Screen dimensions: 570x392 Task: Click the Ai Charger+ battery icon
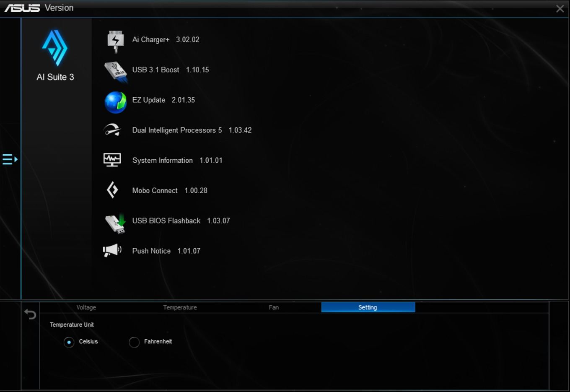(x=115, y=41)
